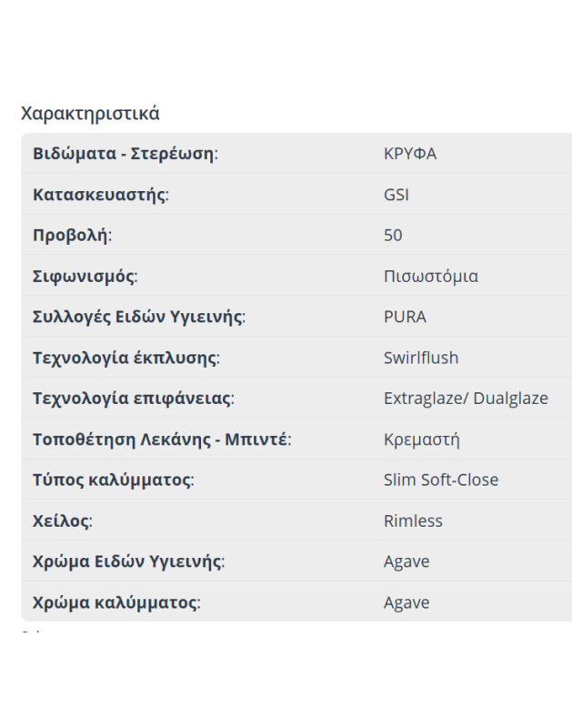Click the Rimless value

[413, 521]
